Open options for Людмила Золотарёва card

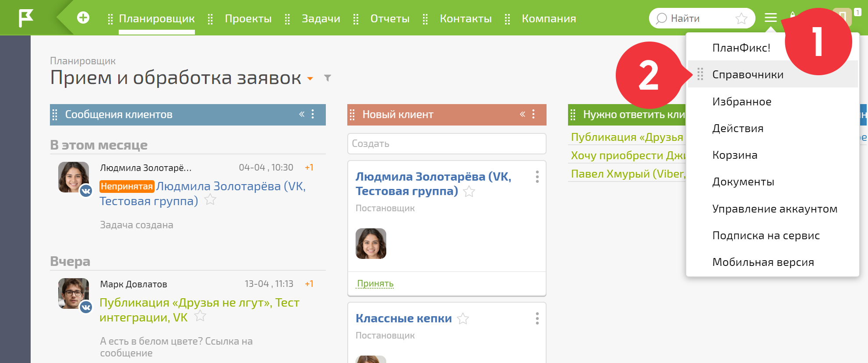pos(537,177)
